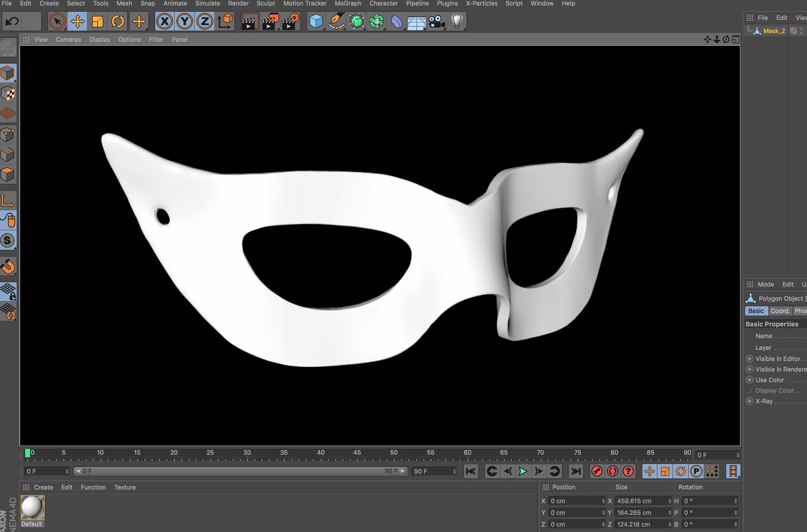Open the MoGraph menu
Viewport: 807px width, 532px height.
point(348,3)
